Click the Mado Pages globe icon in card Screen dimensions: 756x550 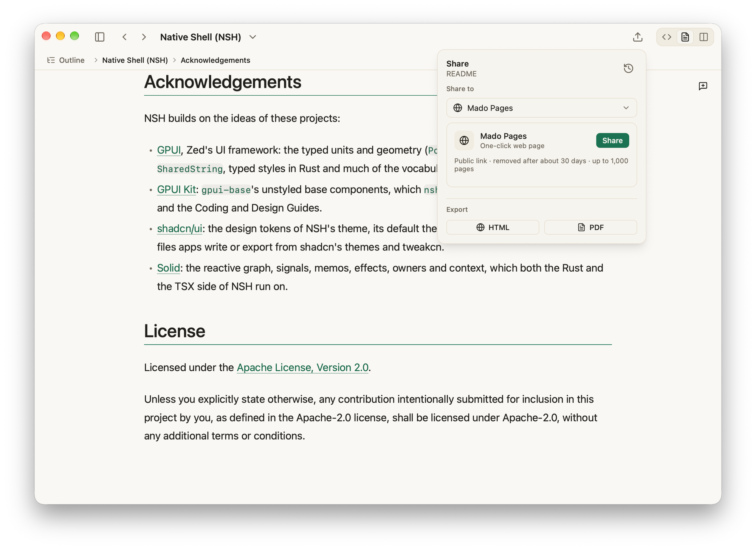pyautogui.click(x=464, y=140)
